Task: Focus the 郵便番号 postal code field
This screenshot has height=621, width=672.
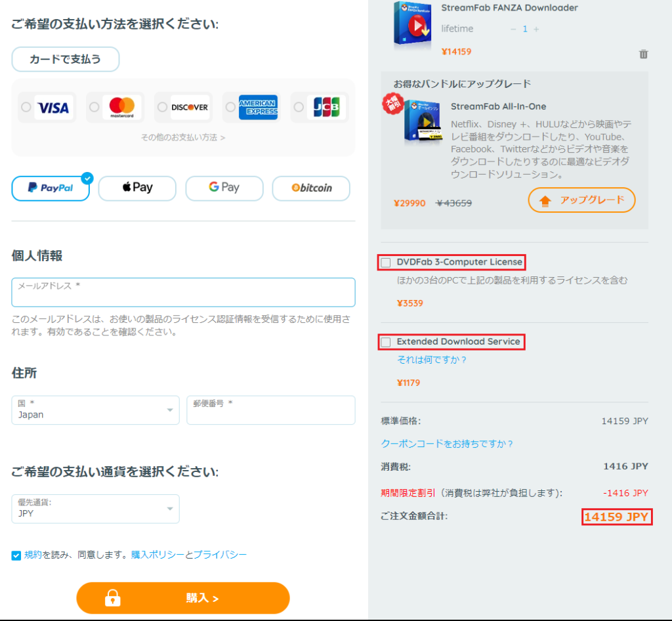Action: tap(271, 410)
